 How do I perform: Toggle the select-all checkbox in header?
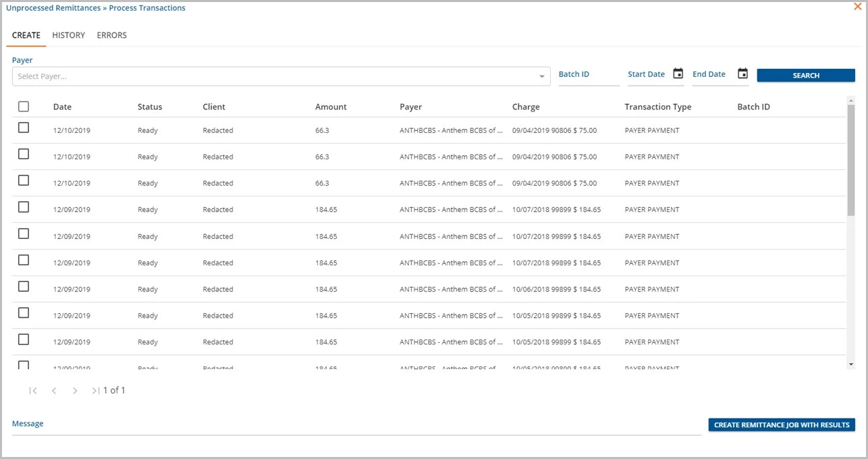24,107
